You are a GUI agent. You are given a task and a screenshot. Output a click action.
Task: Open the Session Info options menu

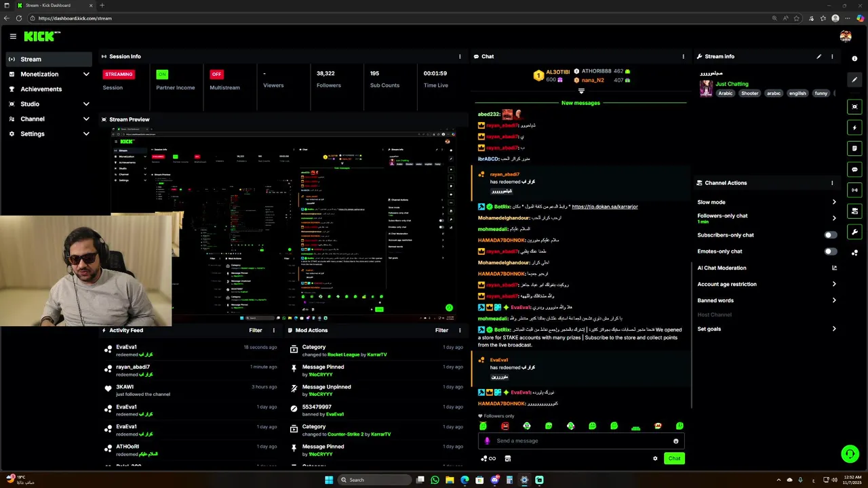point(460,56)
